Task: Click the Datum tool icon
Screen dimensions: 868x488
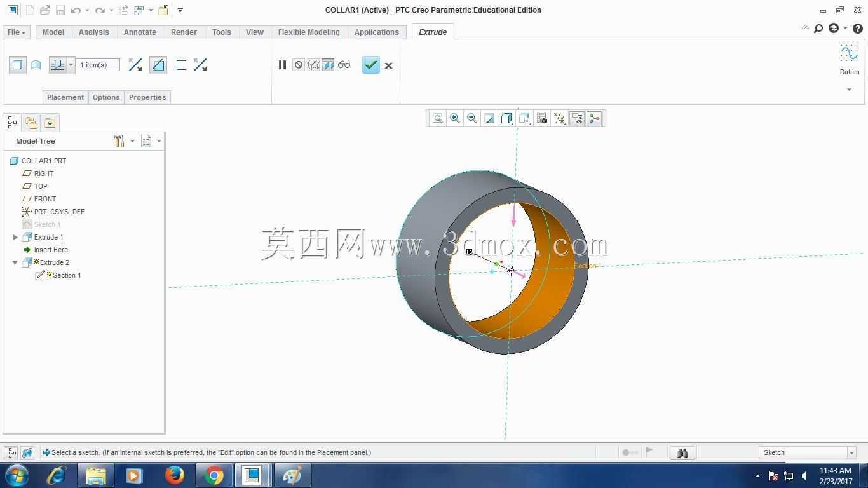Action: pyautogui.click(x=849, y=54)
